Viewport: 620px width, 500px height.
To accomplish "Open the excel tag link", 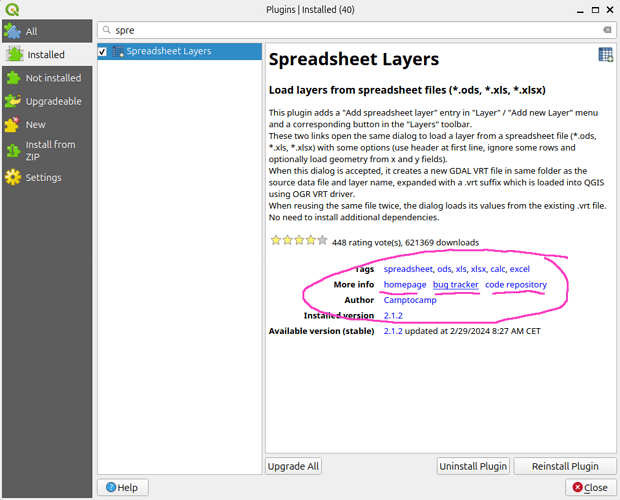I will coord(520,269).
